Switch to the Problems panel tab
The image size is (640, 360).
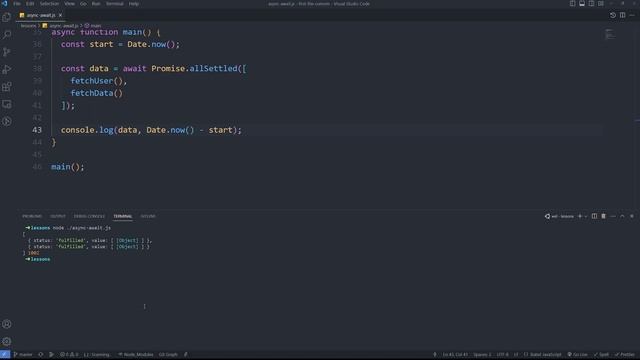click(32, 216)
